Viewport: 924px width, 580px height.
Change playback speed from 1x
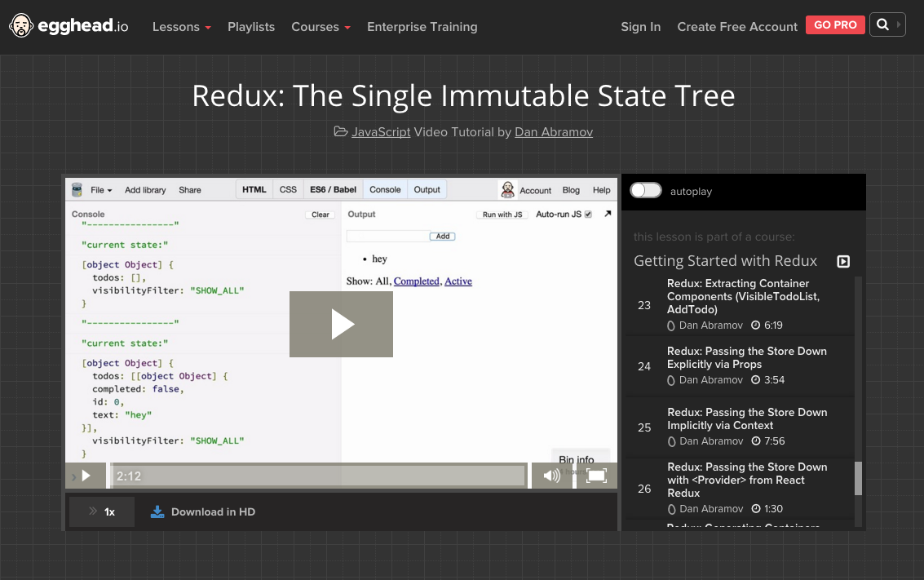point(102,511)
